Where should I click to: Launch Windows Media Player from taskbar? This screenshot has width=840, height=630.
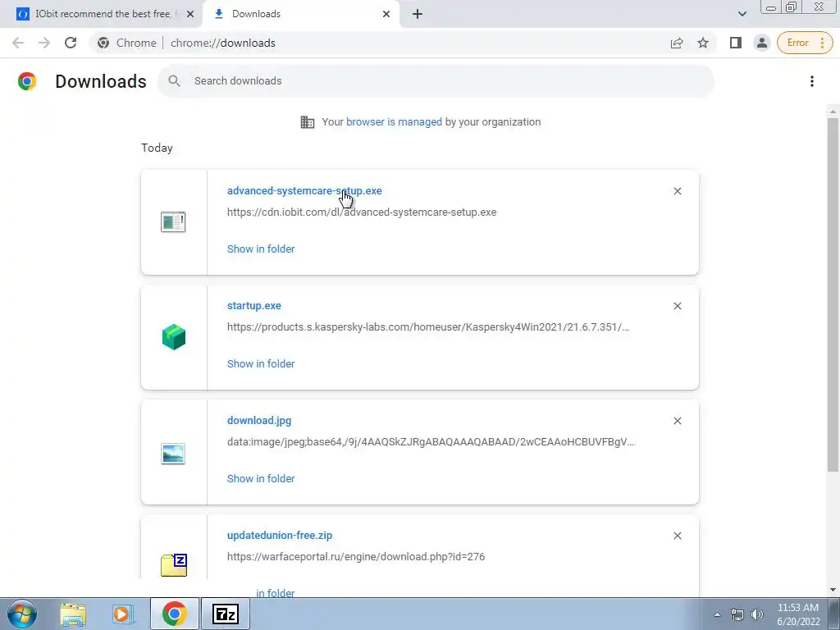point(122,614)
